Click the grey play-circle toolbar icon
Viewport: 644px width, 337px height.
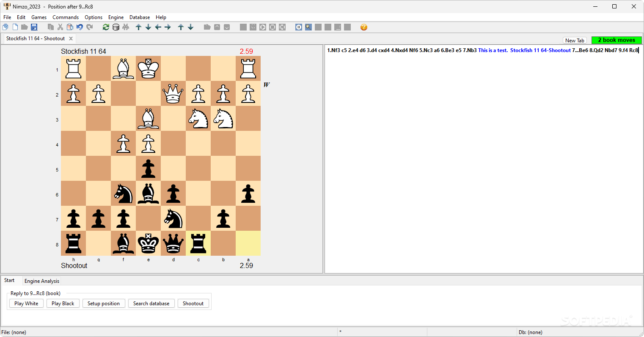click(x=263, y=27)
